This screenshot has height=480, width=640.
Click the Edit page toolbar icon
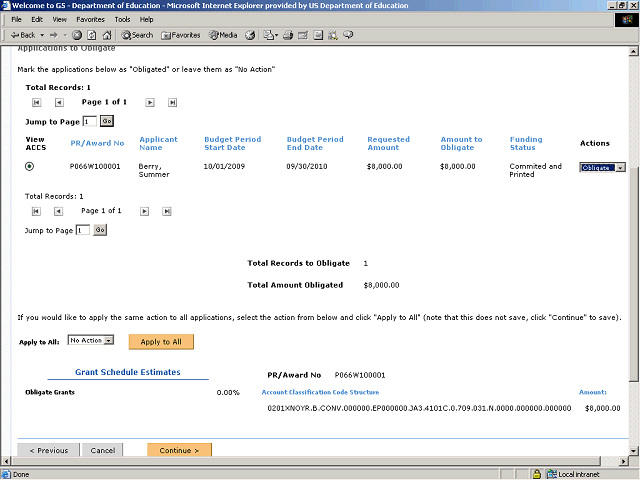click(x=303, y=35)
